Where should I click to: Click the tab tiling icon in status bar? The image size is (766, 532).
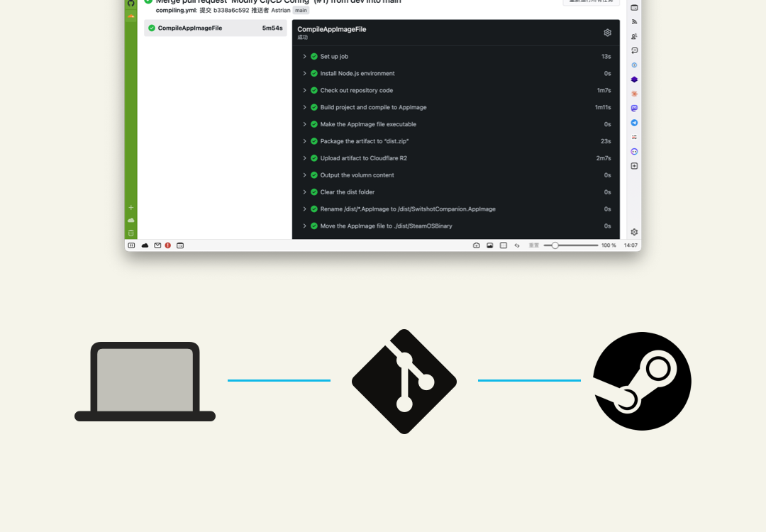pos(503,245)
